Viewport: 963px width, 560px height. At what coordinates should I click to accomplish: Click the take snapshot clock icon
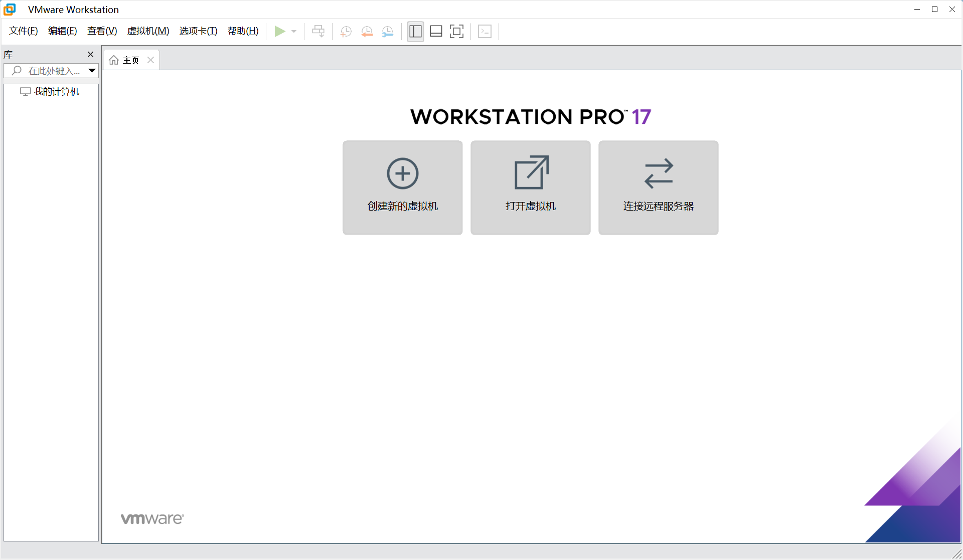(346, 32)
